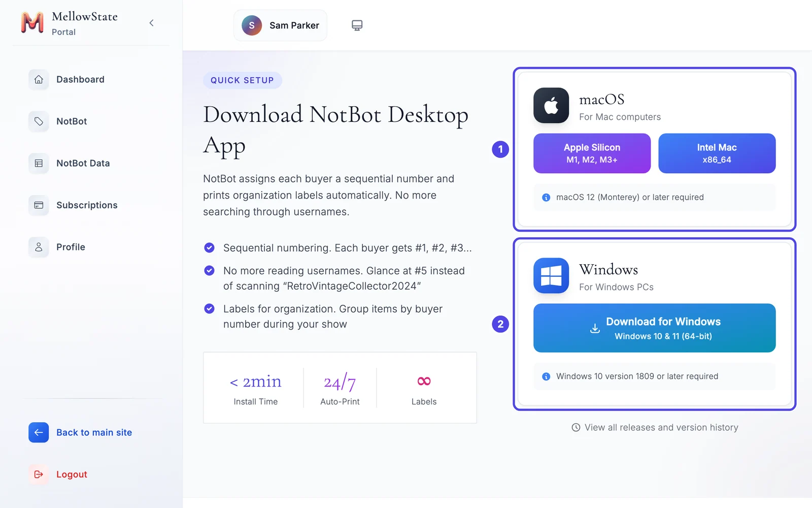Open the Dashboard home icon

tap(39, 80)
